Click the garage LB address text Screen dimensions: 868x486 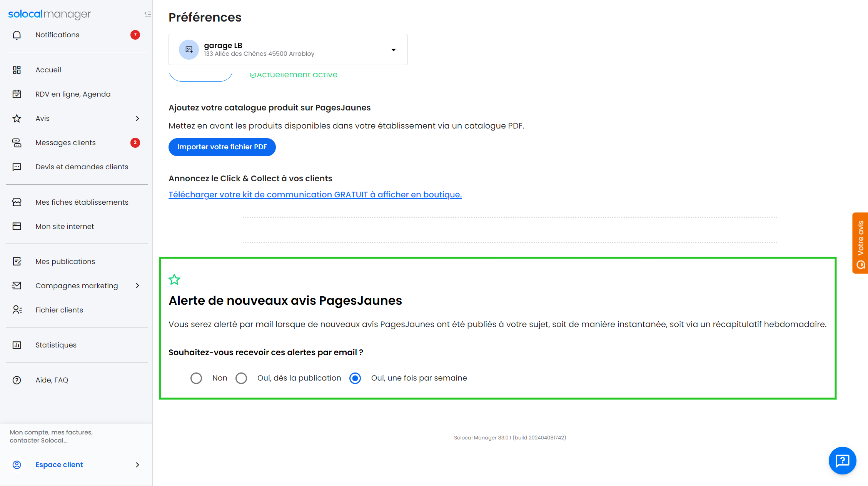(259, 54)
